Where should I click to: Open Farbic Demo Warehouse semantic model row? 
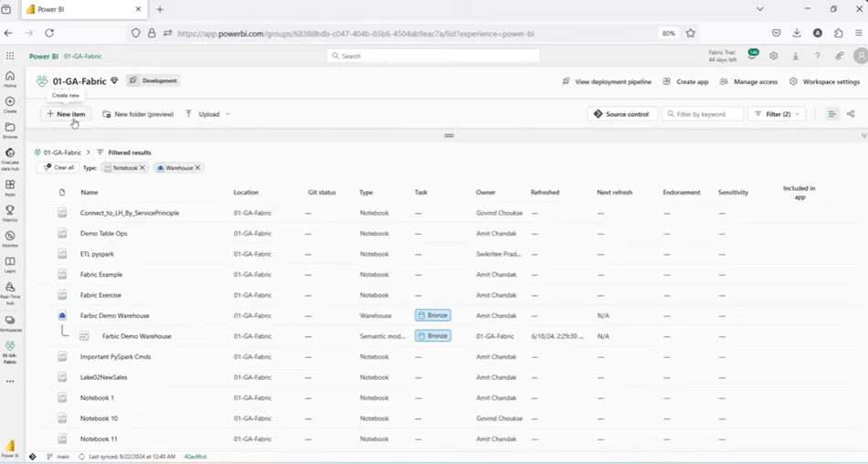(137, 336)
